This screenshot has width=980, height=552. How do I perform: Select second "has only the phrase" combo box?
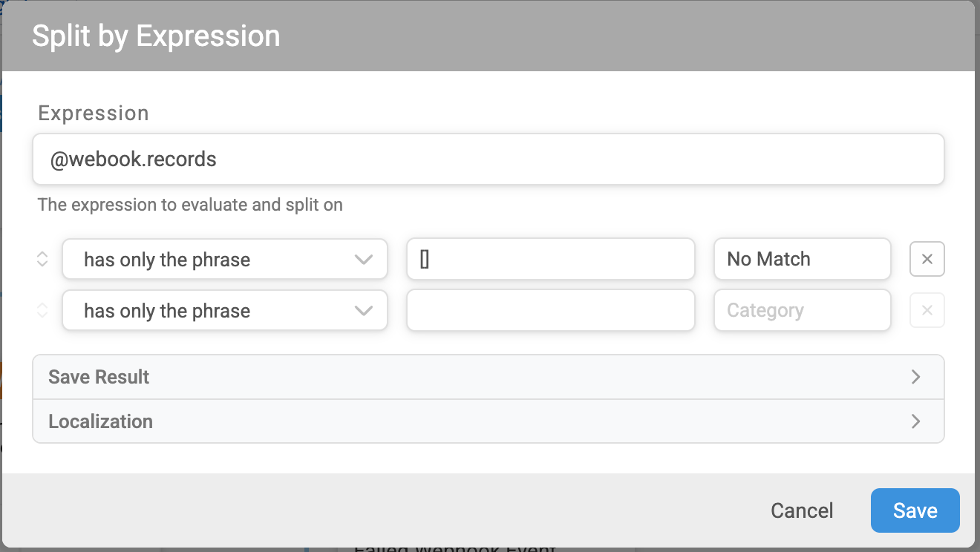pyautogui.click(x=225, y=310)
